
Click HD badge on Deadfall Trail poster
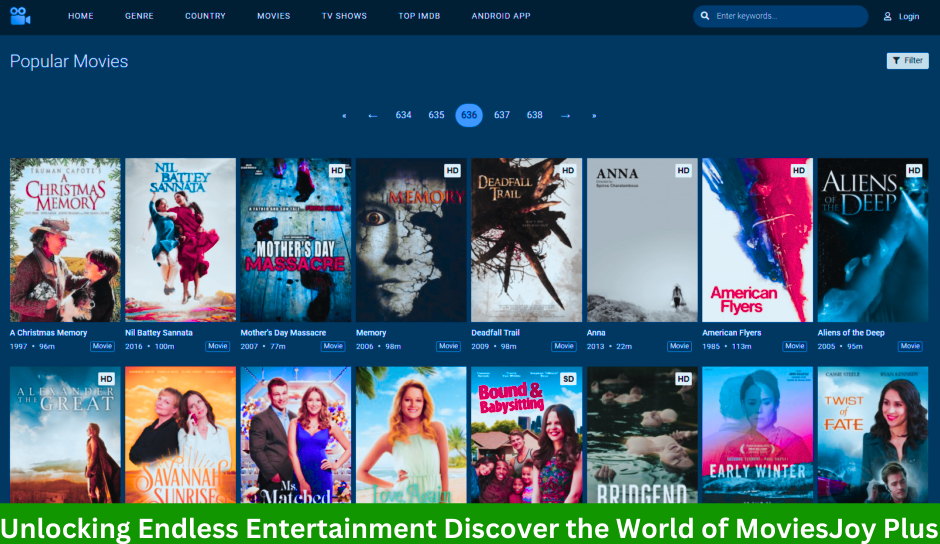pos(568,170)
